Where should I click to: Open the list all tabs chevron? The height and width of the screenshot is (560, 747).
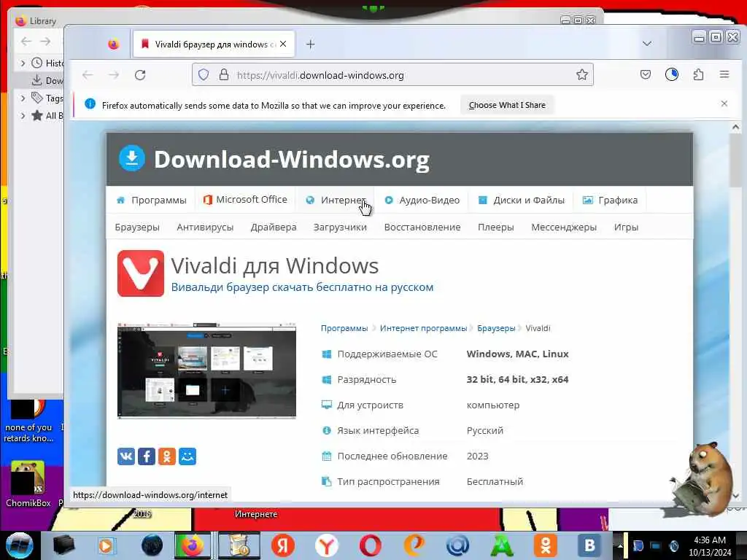(x=646, y=43)
